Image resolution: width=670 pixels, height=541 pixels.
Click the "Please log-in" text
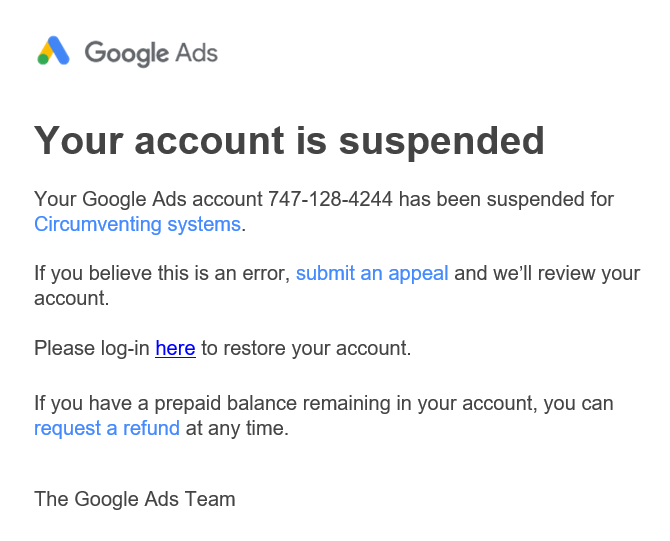[91, 348]
